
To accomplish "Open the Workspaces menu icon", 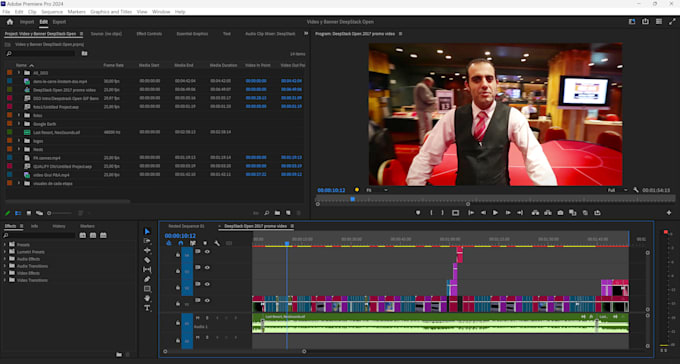I will coord(659,22).
